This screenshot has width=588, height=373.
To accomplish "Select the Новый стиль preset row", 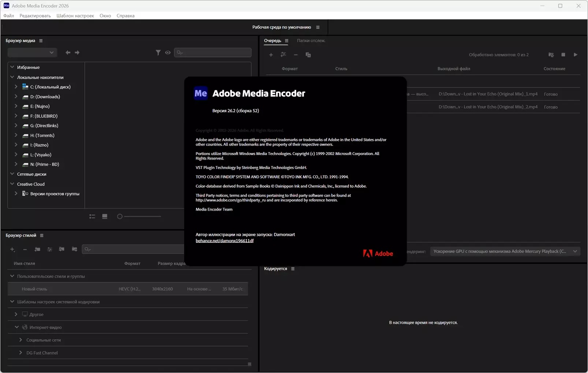I will [34, 289].
